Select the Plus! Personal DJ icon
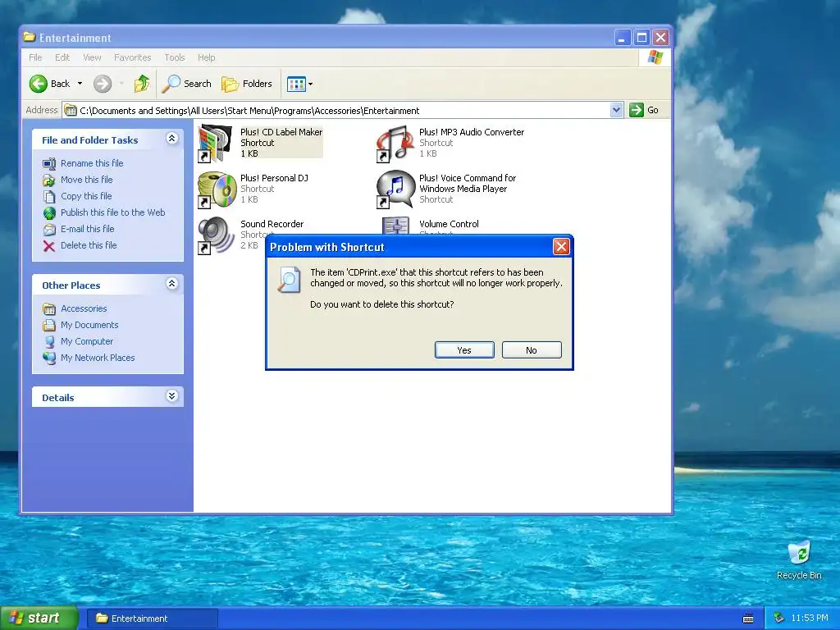 [217, 189]
